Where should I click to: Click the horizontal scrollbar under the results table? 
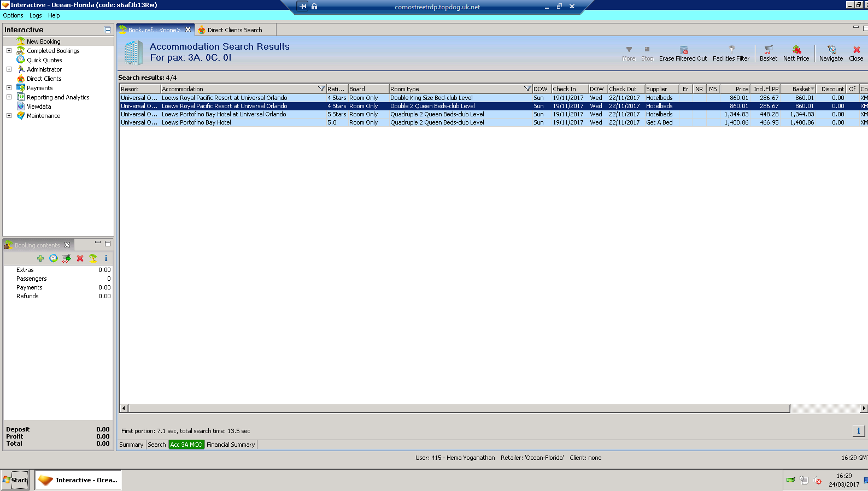point(459,409)
